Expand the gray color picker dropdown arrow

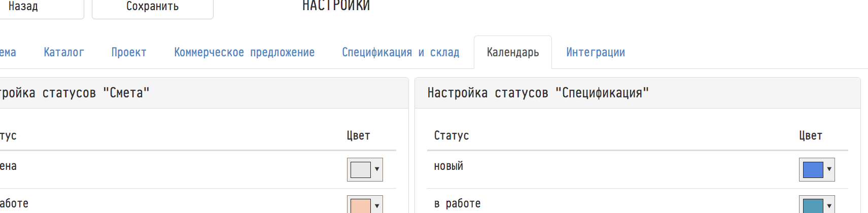[x=377, y=169]
